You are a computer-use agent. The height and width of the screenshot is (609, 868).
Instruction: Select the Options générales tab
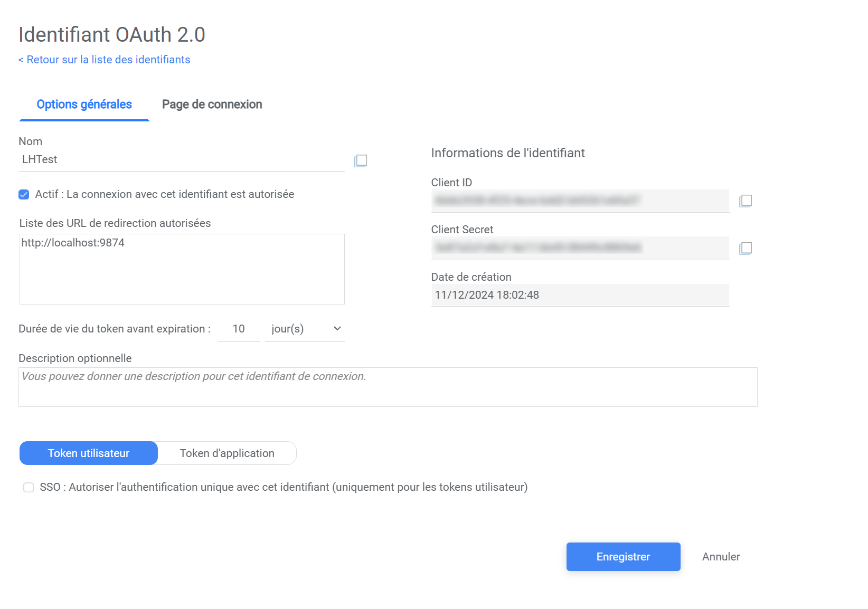click(84, 104)
